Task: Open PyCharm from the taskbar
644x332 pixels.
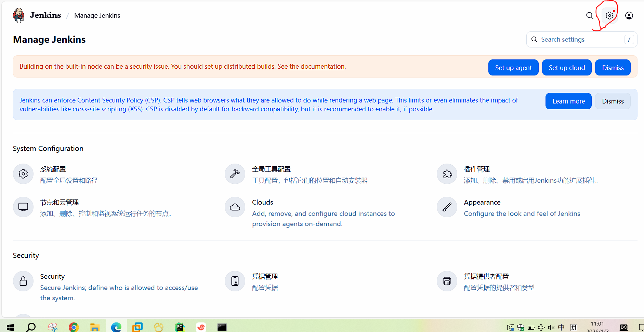Action: [180, 327]
